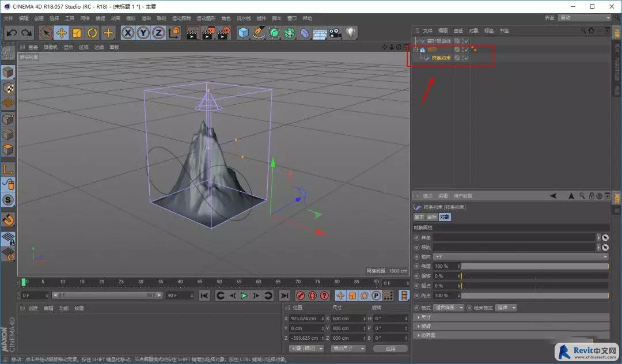The height and width of the screenshot is (364, 622).
Task: Click the Make Editable icon in left toolbar
Action: 8,53
